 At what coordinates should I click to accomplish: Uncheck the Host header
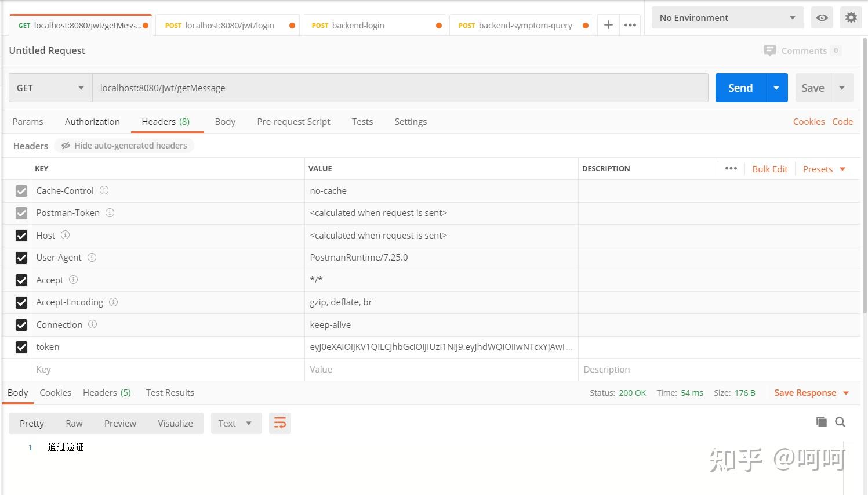[21, 236]
